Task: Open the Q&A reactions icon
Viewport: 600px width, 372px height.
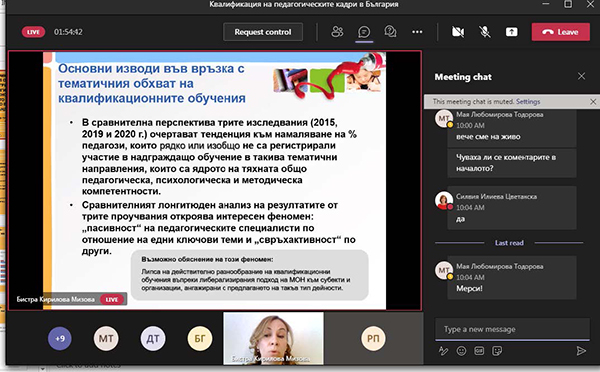Action: (x=390, y=32)
